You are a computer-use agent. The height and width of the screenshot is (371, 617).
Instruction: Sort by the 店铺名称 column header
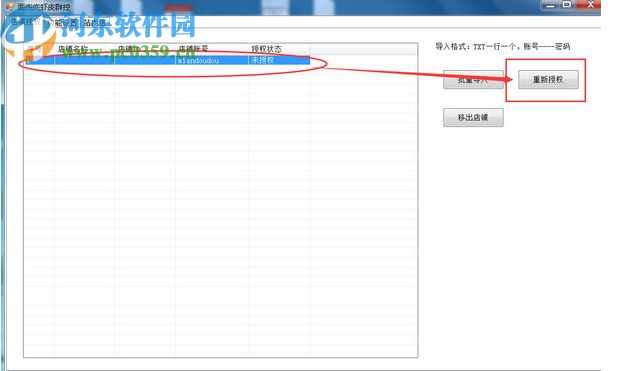pyautogui.click(x=84, y=49)
